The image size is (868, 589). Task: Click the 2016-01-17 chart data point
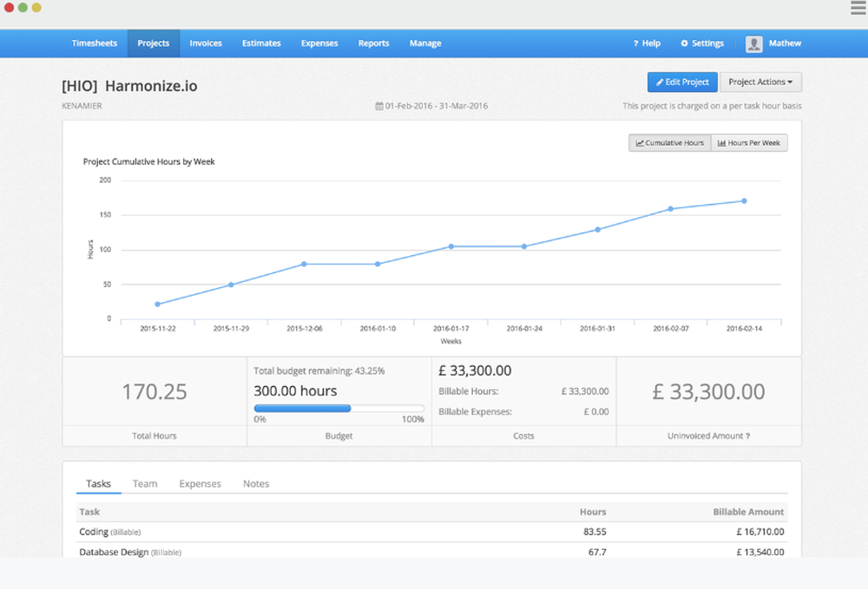451,246
